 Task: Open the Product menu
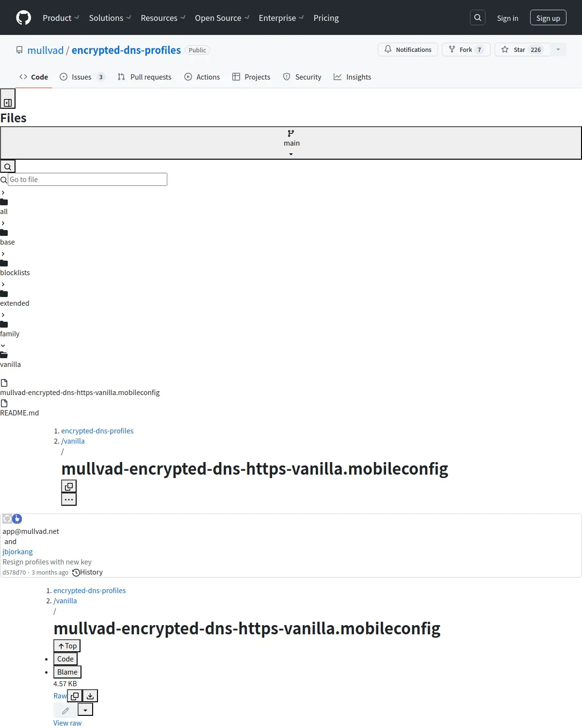(61, 18)
